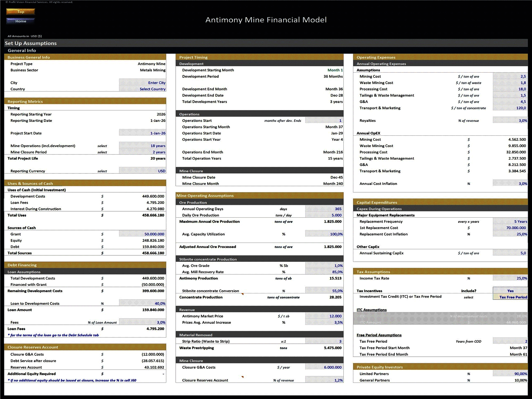532x399 pixels.
Task: Click the Reserves Account 43.102.692 value
Action: click(154, 367)
